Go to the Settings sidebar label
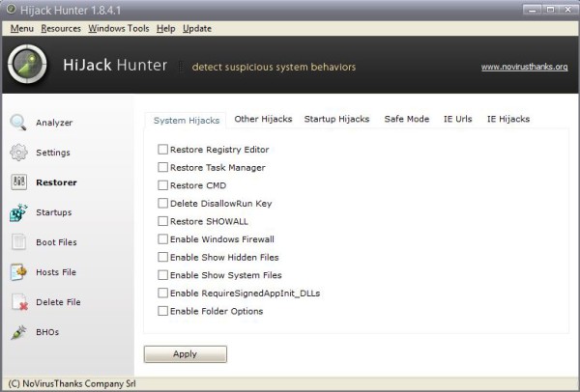The height and width of the screenshot is (392, 580). [53, 153]
